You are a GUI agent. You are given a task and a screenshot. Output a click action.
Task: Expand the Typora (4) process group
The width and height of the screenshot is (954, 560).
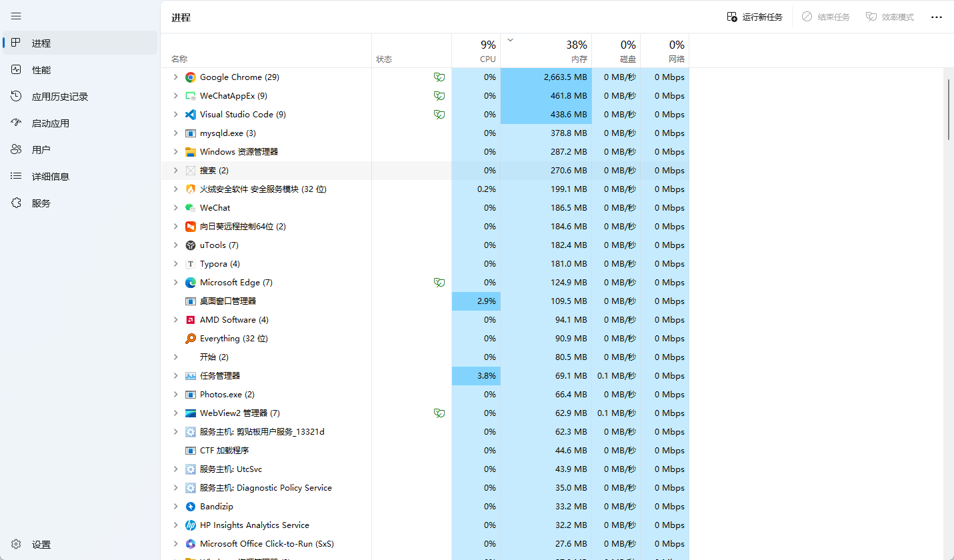click(175, 264)
